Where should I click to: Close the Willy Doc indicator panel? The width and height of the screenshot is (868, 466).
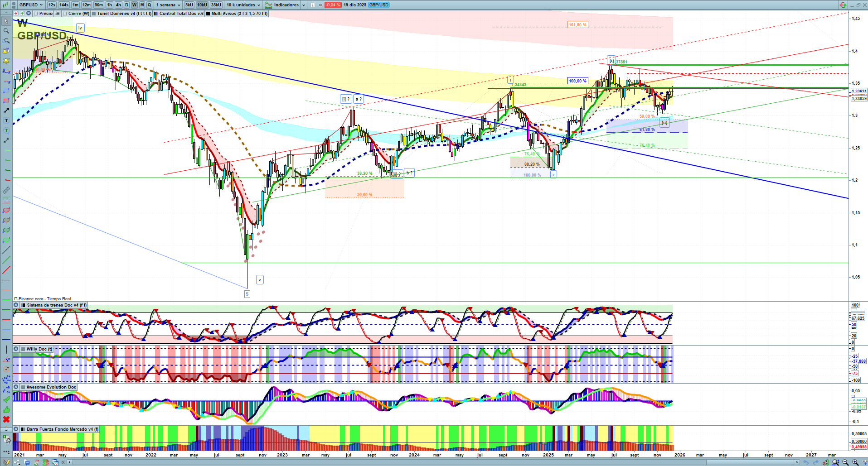16,349
